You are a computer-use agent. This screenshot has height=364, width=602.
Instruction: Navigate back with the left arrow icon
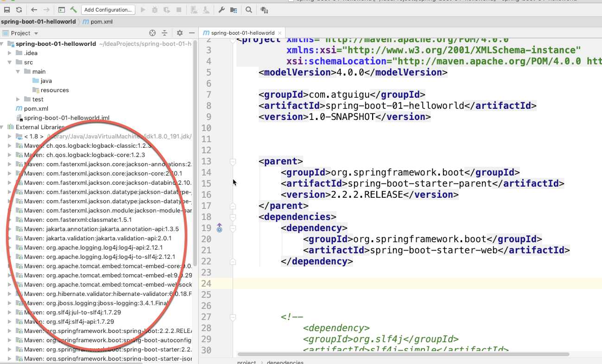pyautogui.click(x=34, y=10)
